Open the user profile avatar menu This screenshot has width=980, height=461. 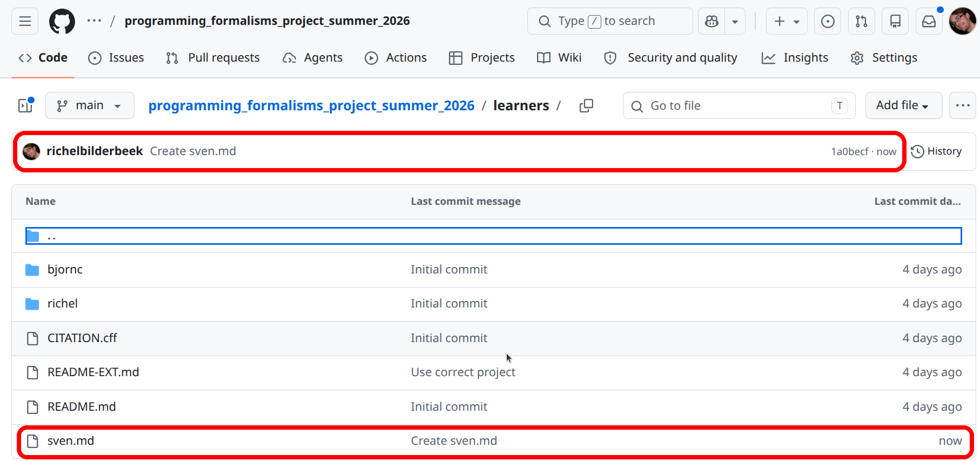click(x=962, y=22)
